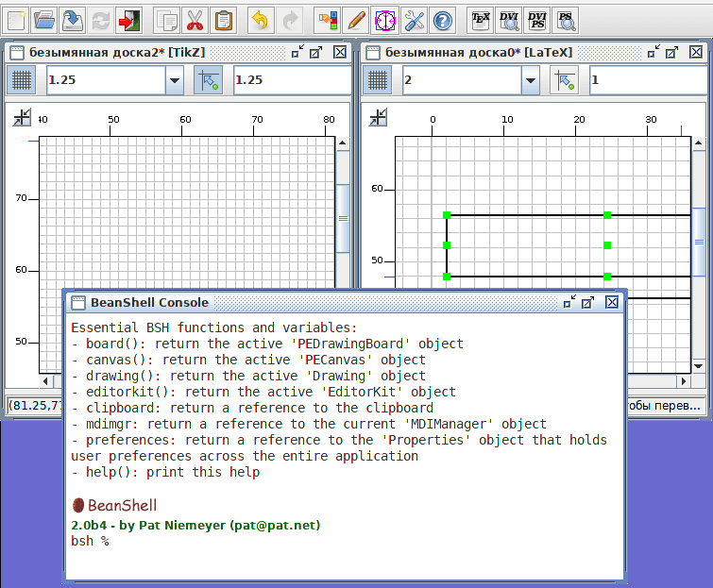
Task: Iconify the LaTeX board window
Action: [x=654, y=52]
